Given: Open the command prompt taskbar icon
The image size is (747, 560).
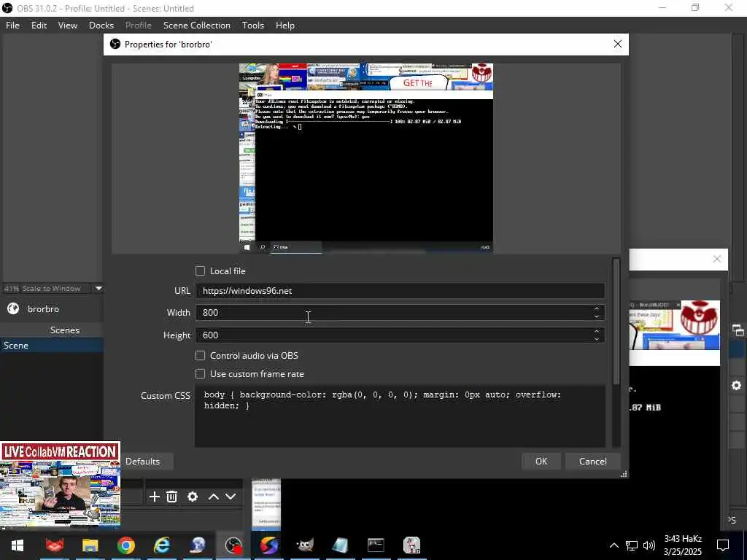Looking at the screenshot, I should [376, 545].
